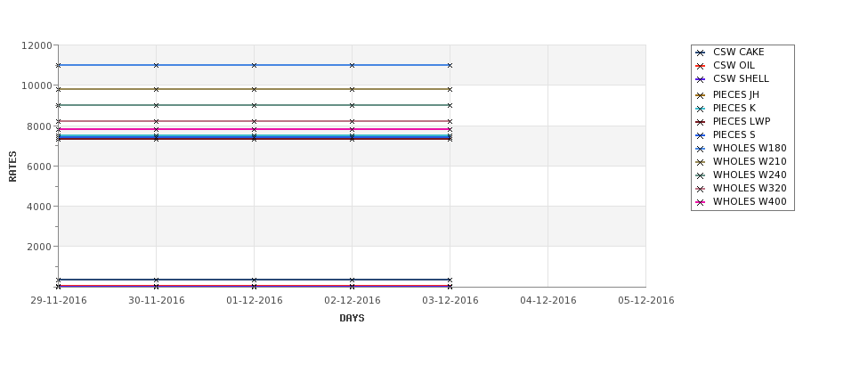The image size is (868, 382).
Task: Toggle the WHOLES W240 series label in legend
Action: (x=749, y=175)
